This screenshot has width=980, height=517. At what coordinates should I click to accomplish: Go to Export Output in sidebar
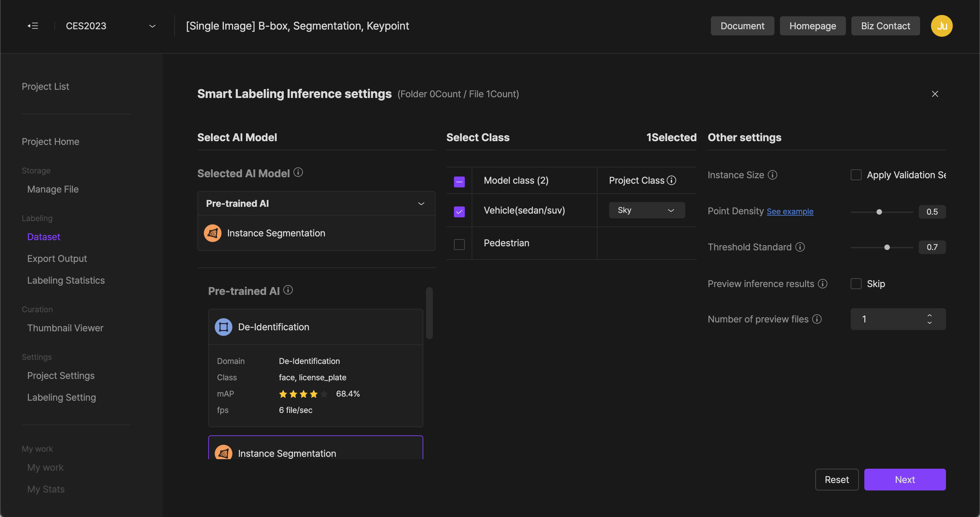click(57, 258)
